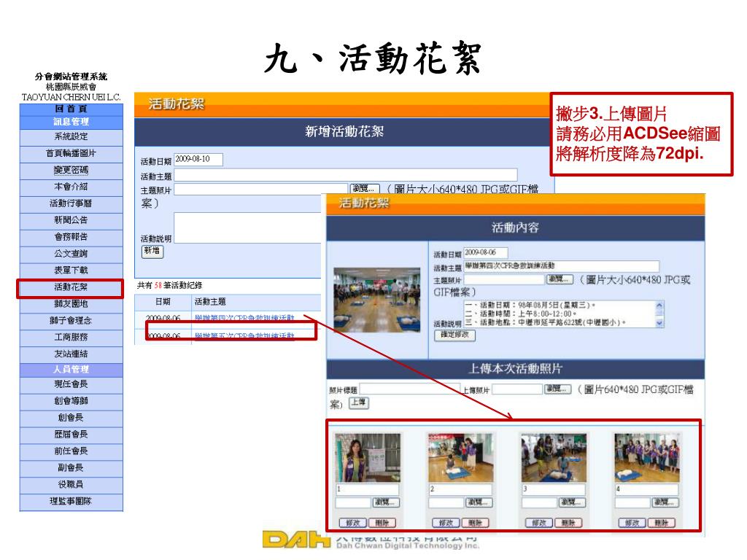Click 修改 button under photo 3
This screenshot has width=747, height=560.
tap(539, 523)
